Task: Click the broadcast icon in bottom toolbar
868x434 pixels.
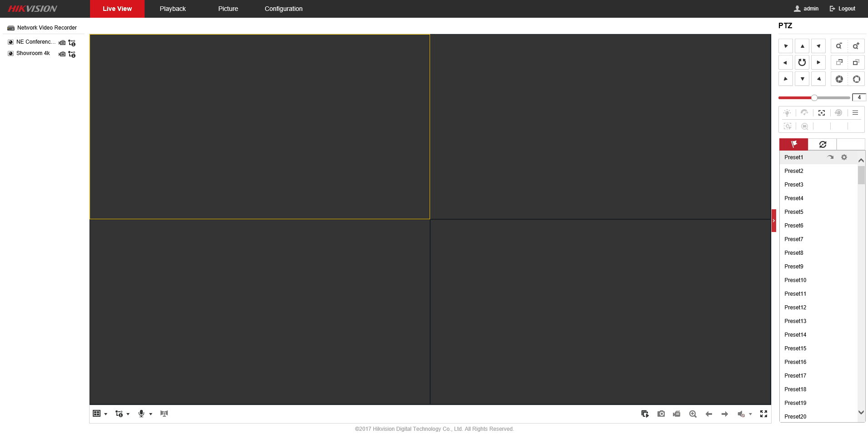Action: point(164,414)
